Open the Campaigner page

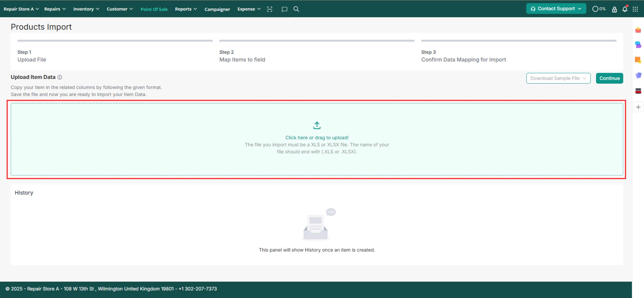217,9
